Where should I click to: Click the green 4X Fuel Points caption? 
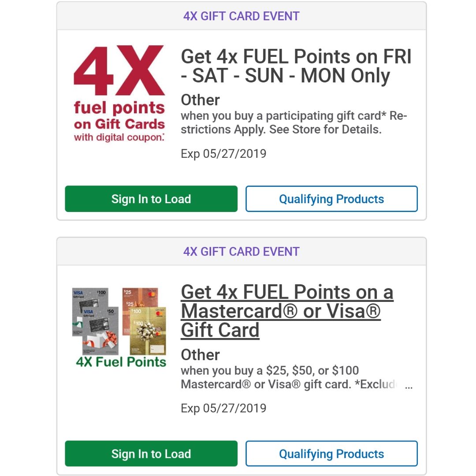coord(121,362)
